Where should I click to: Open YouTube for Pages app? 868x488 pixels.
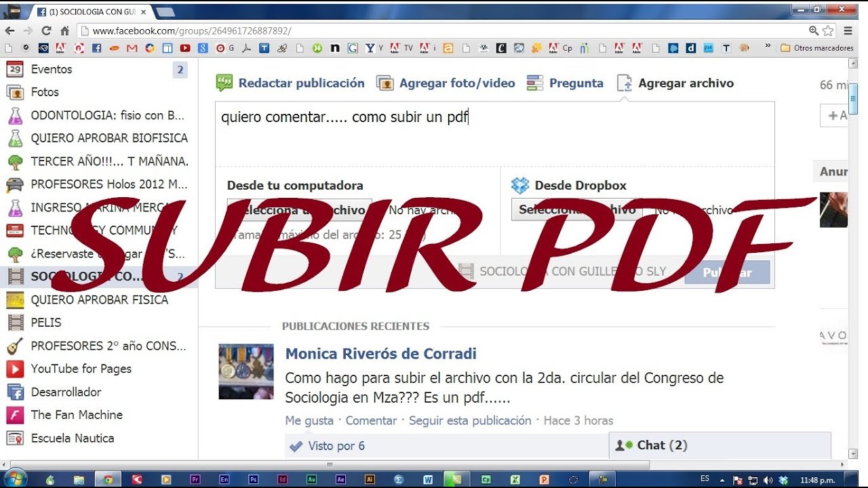pos(81,369)
